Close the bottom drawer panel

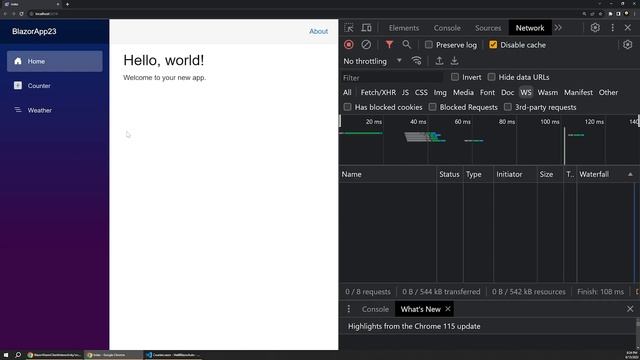(x=630, y=309)
